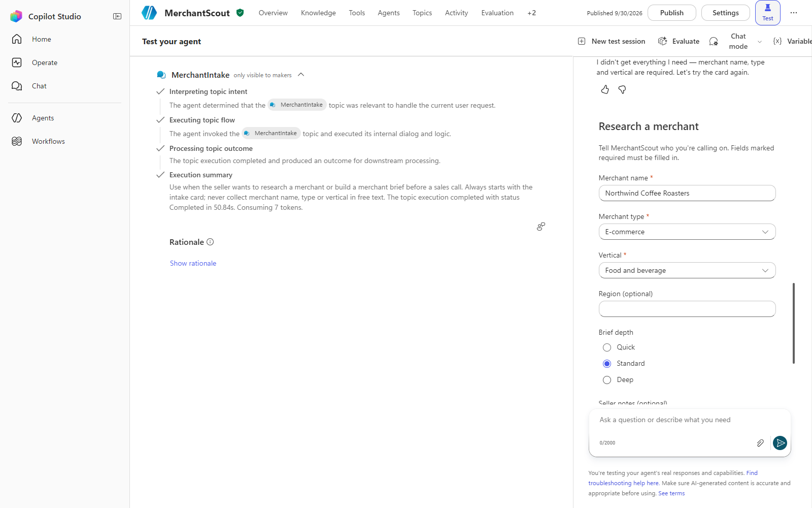Open Workflows in the sidebar
Image resolution: width=812 pixels, height=508 pixels.
pyautogui.click(x=48, y=141)
